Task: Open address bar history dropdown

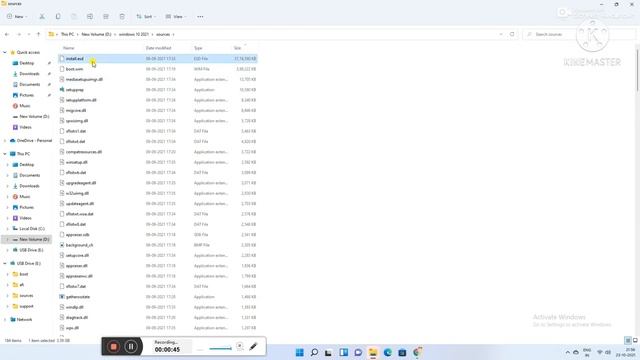Action: 501,34
